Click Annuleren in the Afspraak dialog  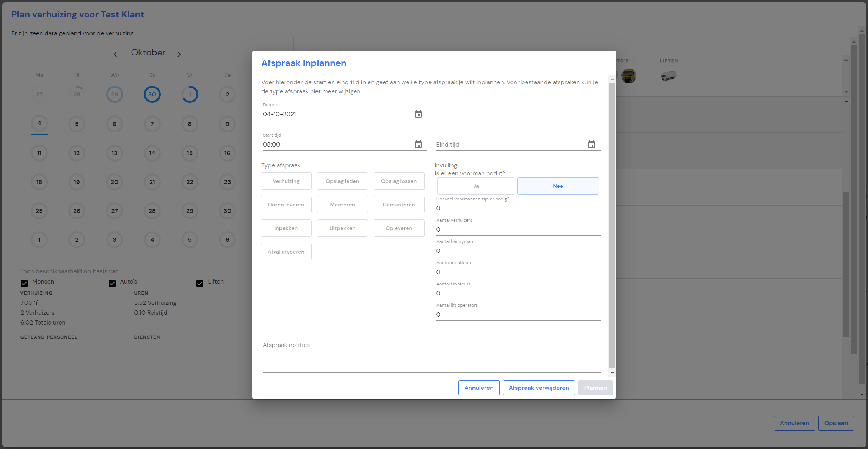tap(479, 388)
